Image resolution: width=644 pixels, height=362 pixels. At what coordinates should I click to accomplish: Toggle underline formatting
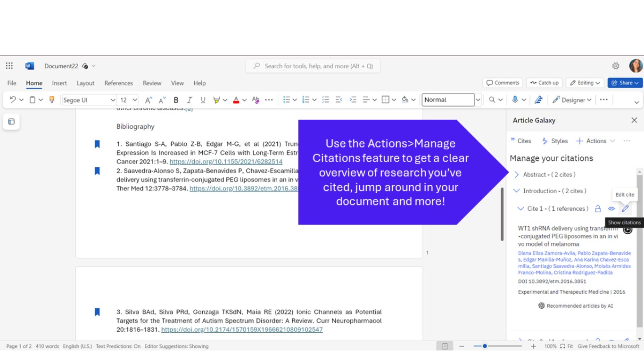(x=203, y=100)
